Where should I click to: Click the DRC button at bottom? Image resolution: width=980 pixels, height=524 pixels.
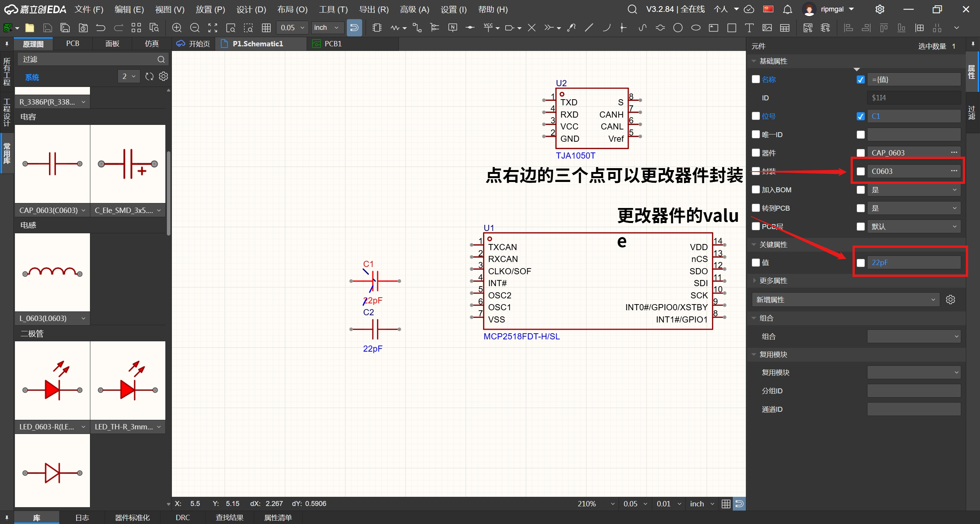(183, 517)
